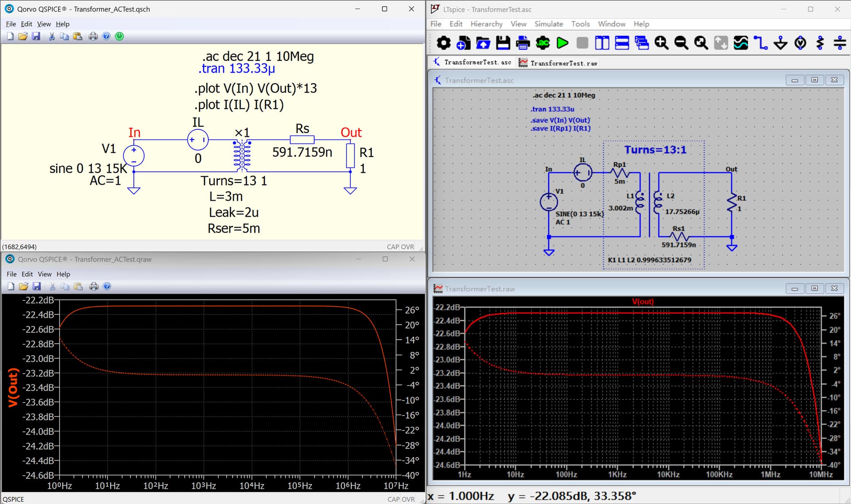Select the Place Ground symbol tool
This screenshot has height=504, width=851.
coord(781,43)
